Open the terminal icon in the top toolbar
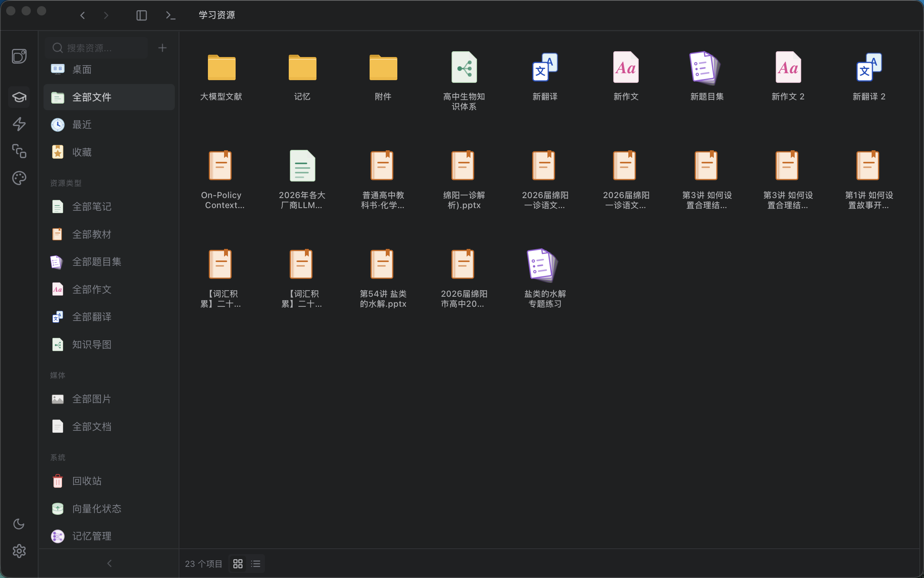The width and height of the screenshot is (924, 578). [x=171, y=15]
